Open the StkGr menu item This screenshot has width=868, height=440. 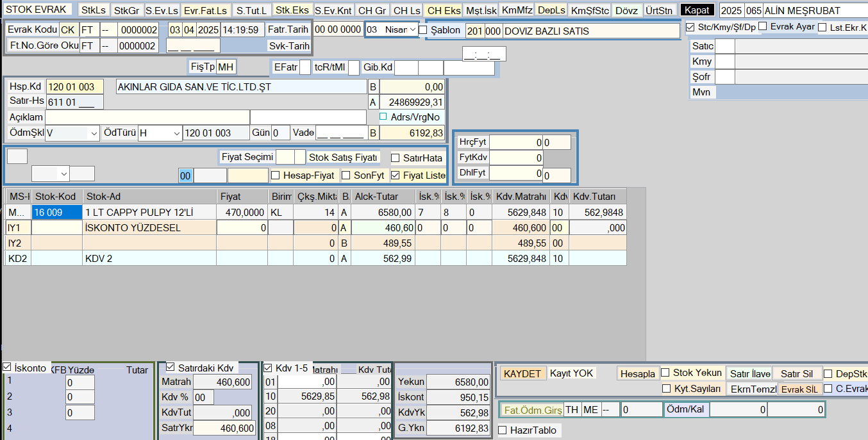click(126, 10)
